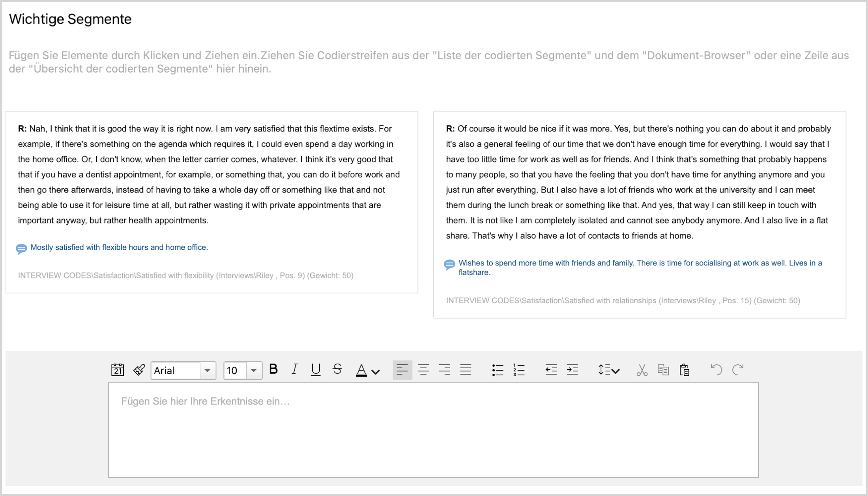Redo the last action
Viewport: 868px width, 496px height.
coord(738,370)
